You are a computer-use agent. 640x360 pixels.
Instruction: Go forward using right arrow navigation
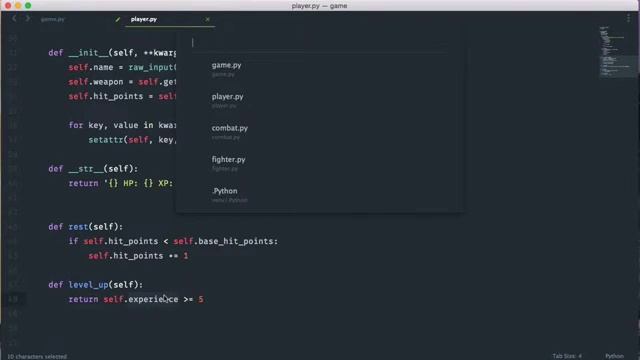[x=27, y=19]
